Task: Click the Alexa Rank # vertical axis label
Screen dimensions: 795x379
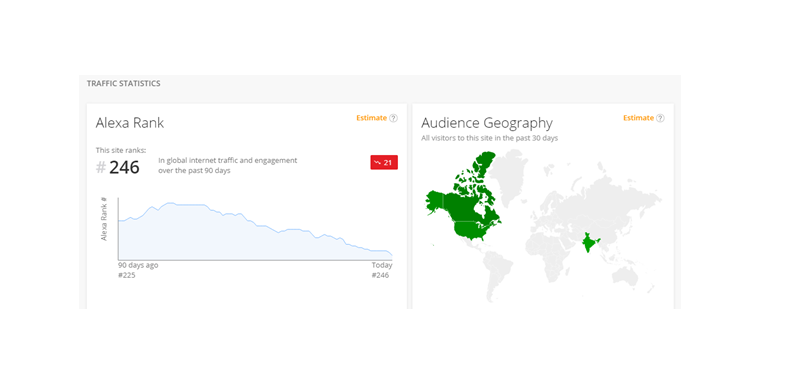Action: (x=103, y=219)
